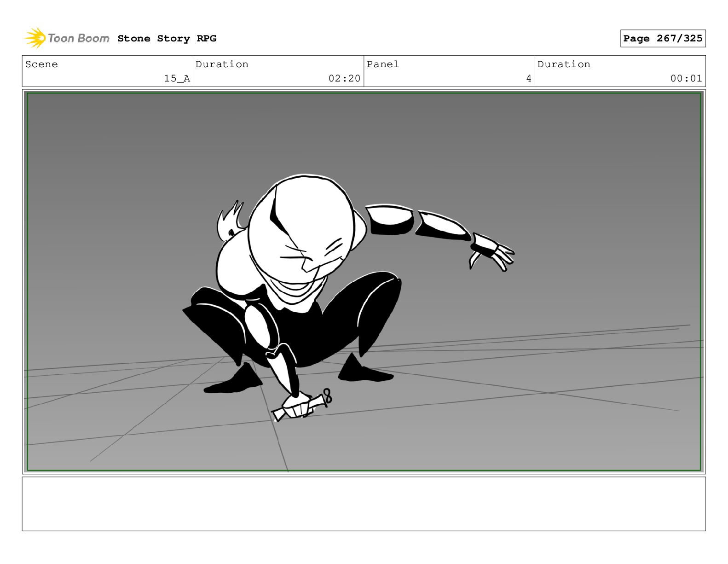Viewport: 728px width, 564px height.
Task: Select the 'Scene' header label
Action: (41, 64)
